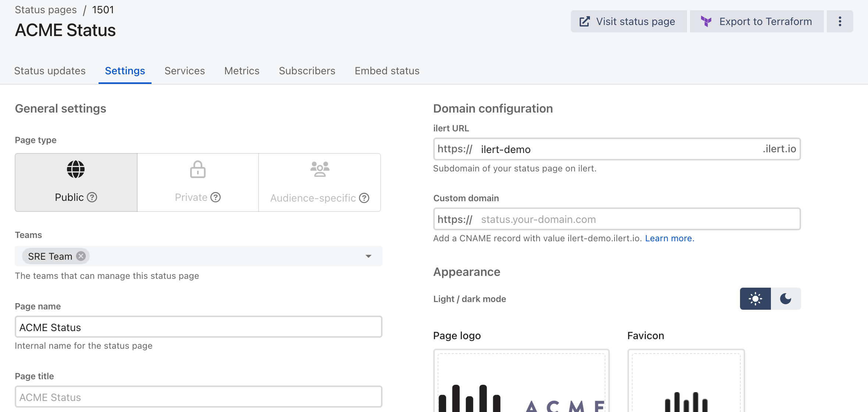Go to the Metrics tab
The width and height of the screenshot is (868, 412).
coord(242,71)
